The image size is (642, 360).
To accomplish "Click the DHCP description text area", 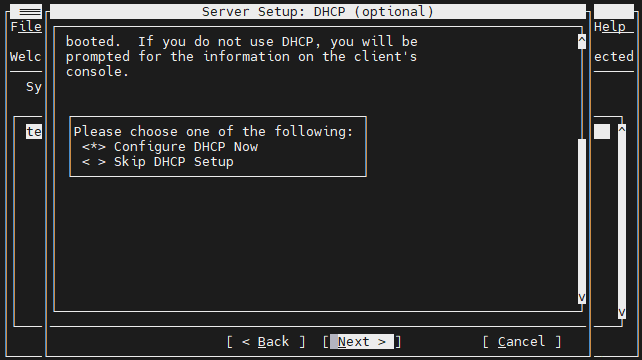I will 242,57.
